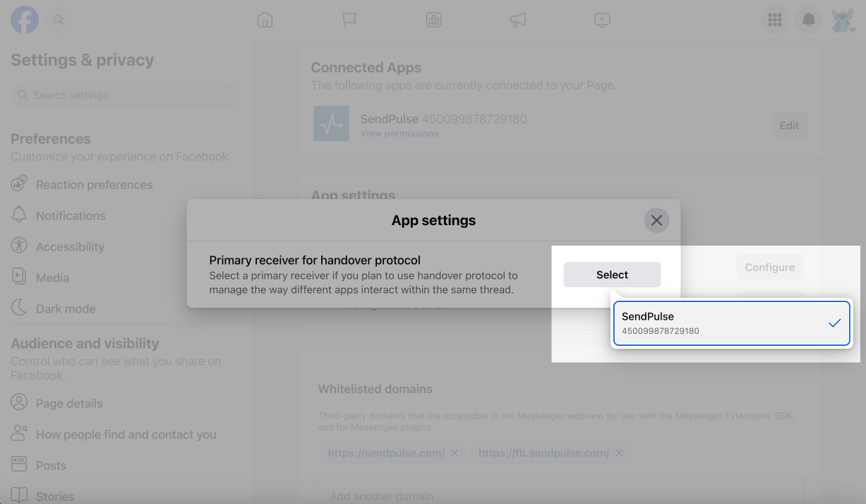Open the Ads megaphone icon
The image size is (866, 504).
(518, 20)
